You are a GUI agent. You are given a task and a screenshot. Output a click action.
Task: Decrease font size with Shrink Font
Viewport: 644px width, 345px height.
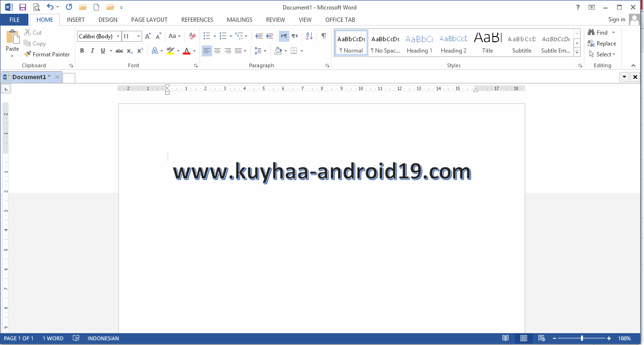coord(158,36)
